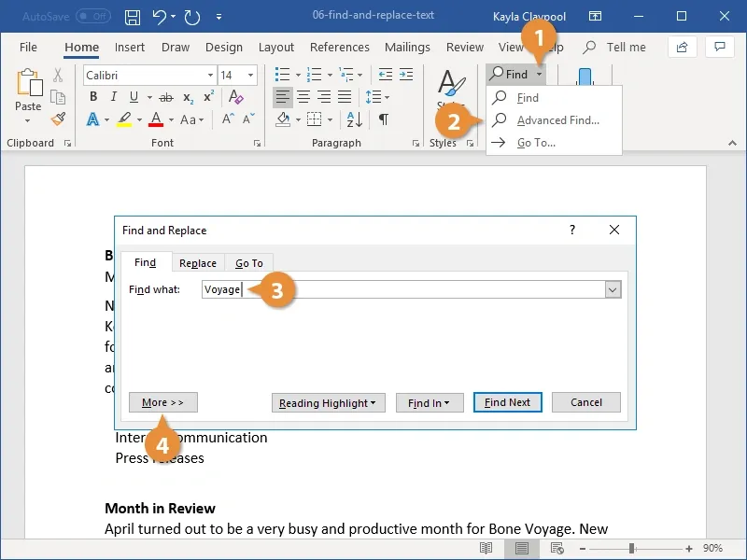
Task: Click the Copy icon
Action: coord(58,97)
